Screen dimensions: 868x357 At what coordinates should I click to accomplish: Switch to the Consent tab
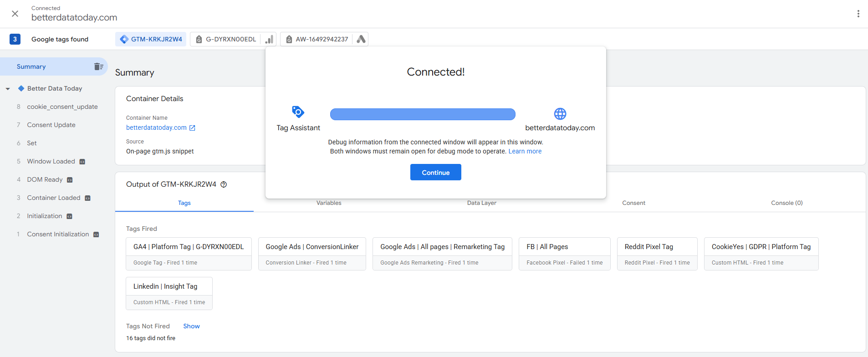[x=633, y=203]
